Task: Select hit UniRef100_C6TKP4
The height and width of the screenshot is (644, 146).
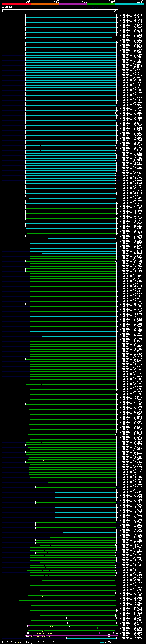Action: coord(131,271)
